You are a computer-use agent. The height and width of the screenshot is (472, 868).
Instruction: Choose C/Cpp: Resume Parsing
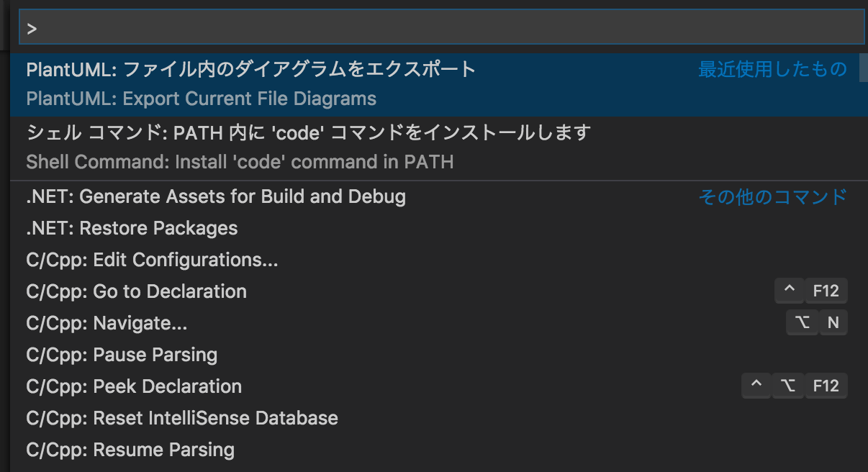[434, 450]
